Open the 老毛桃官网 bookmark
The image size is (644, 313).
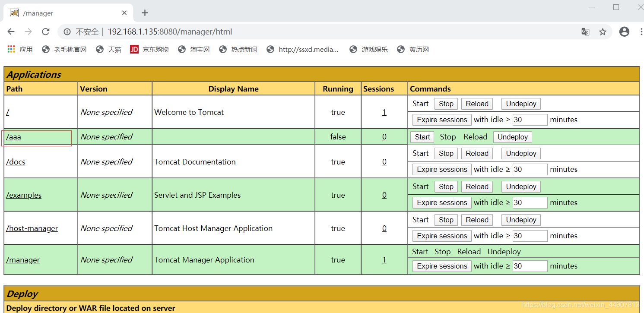(64, 49)
